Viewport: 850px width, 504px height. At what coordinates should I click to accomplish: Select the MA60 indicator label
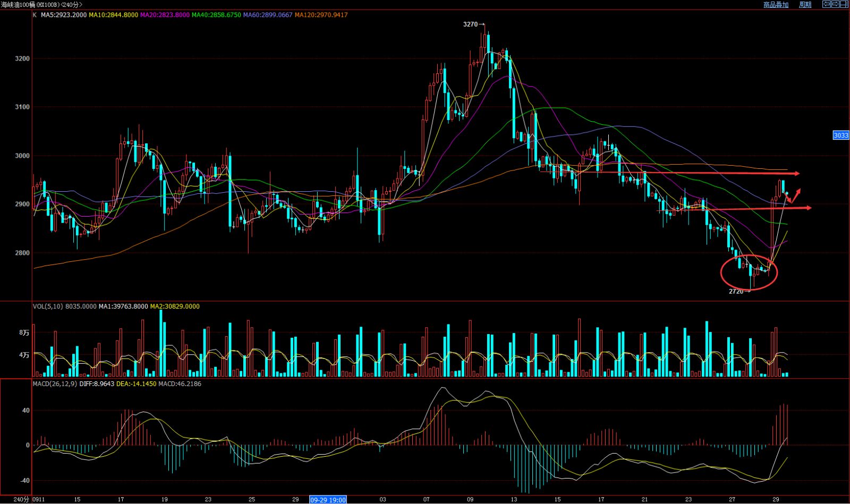pos(268,15)
